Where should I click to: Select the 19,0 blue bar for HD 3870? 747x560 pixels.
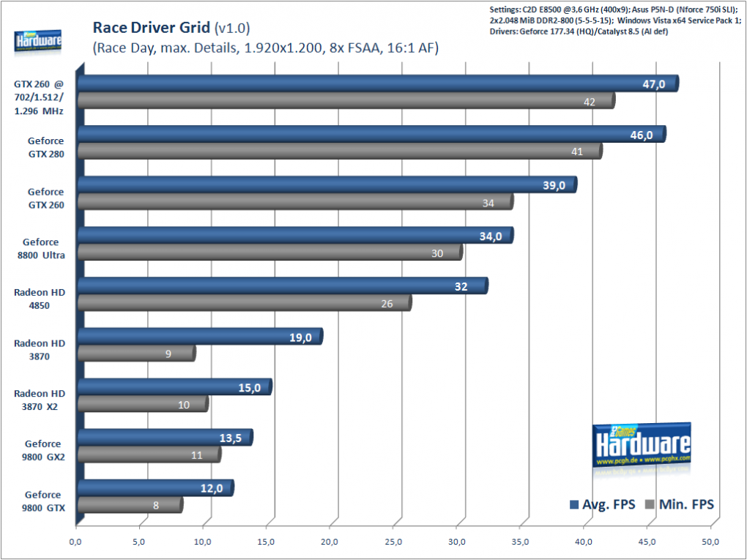tap(201, 337)
